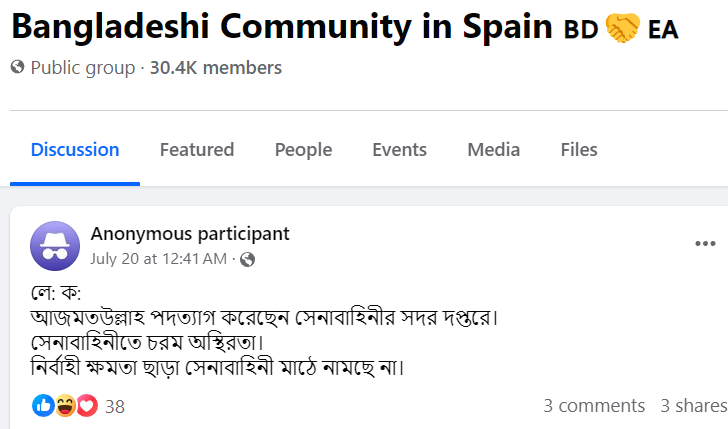Open the Media tab

tap(494, 150)
